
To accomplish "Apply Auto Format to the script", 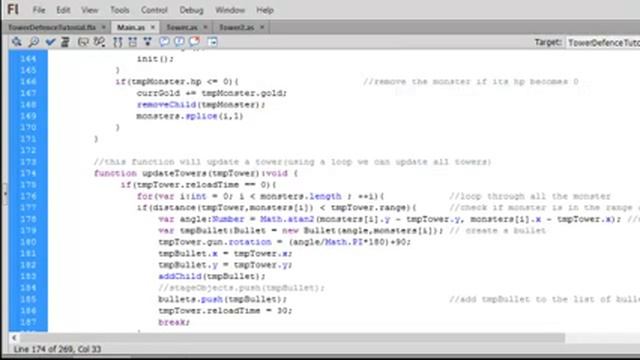I will click(x=65, y=42).
